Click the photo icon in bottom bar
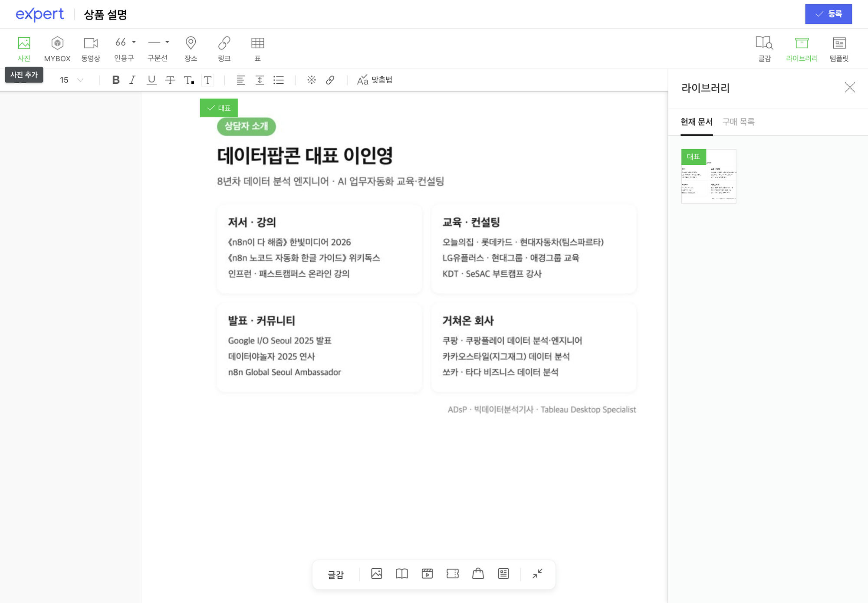Screen dimensions: 868x603 point(377,574)
